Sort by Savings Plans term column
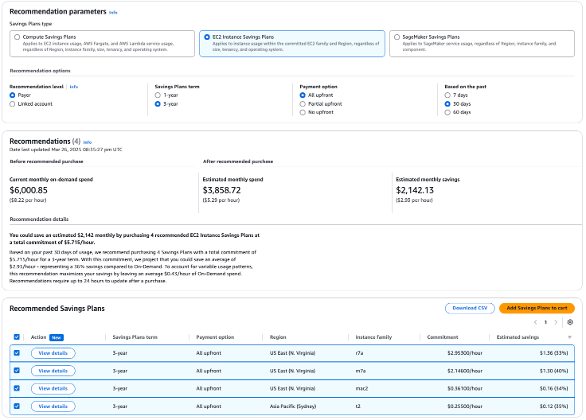The height and width of the screenshot is (420, 586). [135, 337]
